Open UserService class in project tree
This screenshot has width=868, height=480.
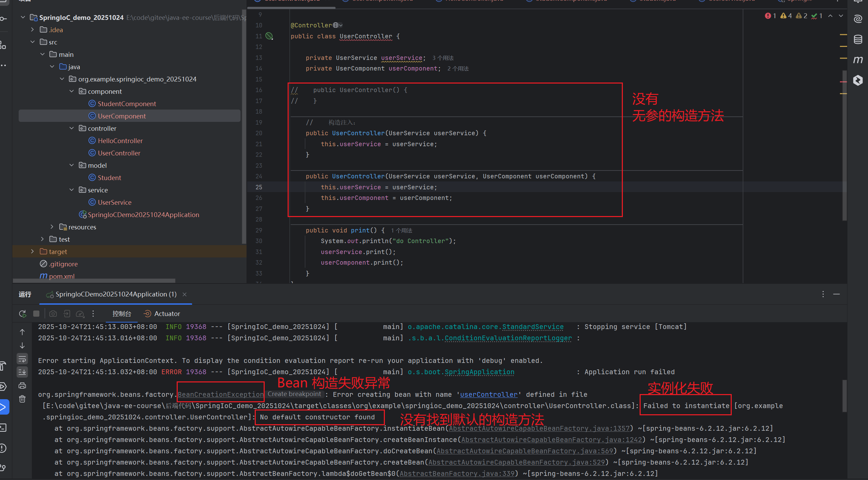[114, 202]
